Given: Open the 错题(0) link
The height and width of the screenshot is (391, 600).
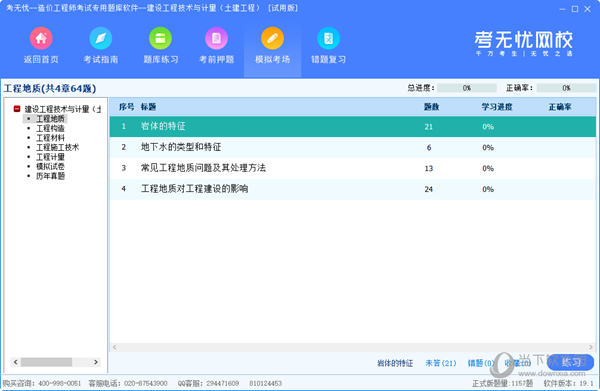Looking at the screenshot, I should pyautogui.click(x=480, y=363).
